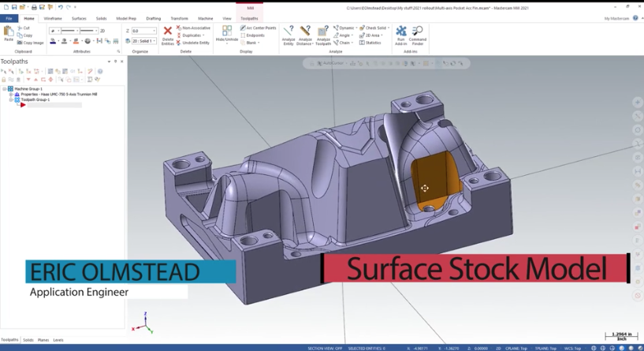Click the Print icon in quick access toolbar

34,7
